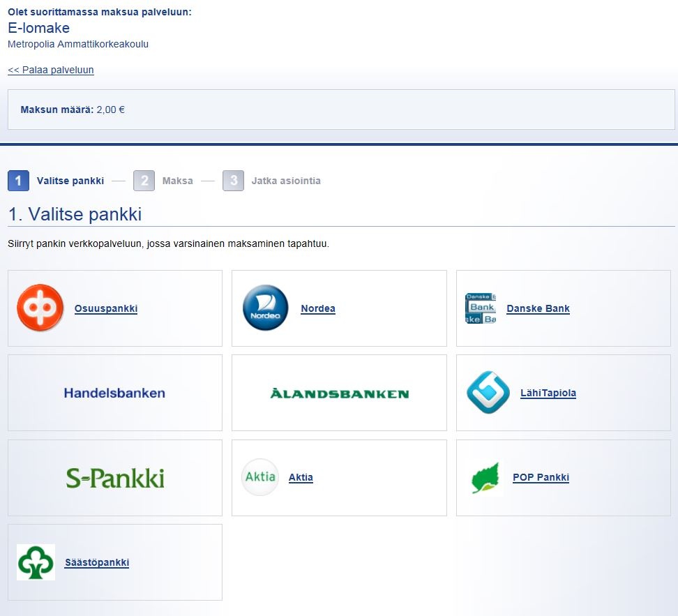
Task: Click the Maksun määrä 2,00 € text
Action: tap(73, 110)
